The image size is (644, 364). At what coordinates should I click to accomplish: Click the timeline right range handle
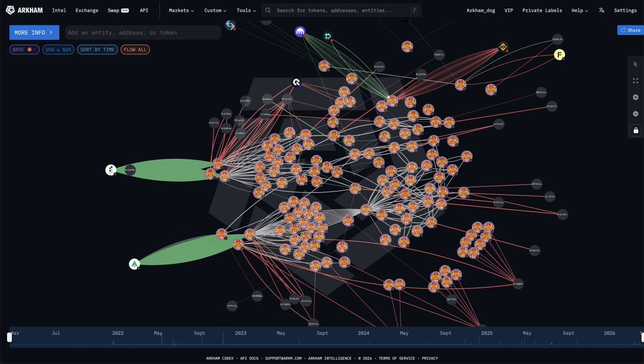642,337
